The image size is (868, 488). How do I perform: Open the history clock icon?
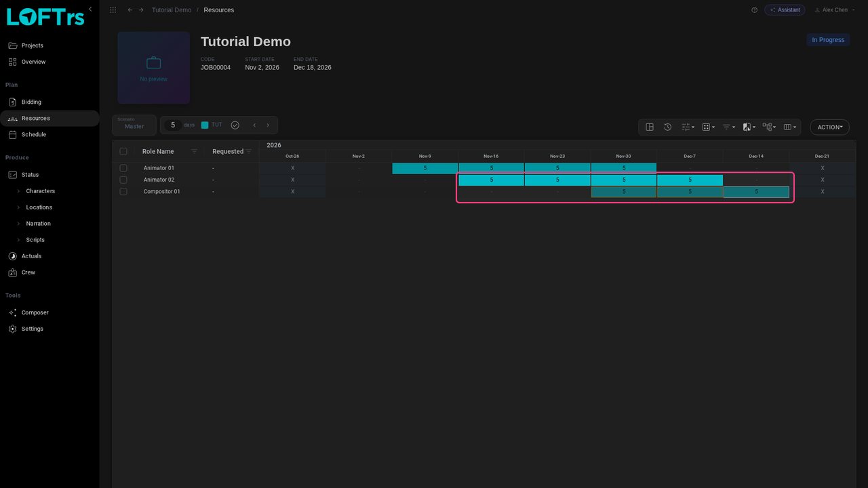tap(667, 127)
